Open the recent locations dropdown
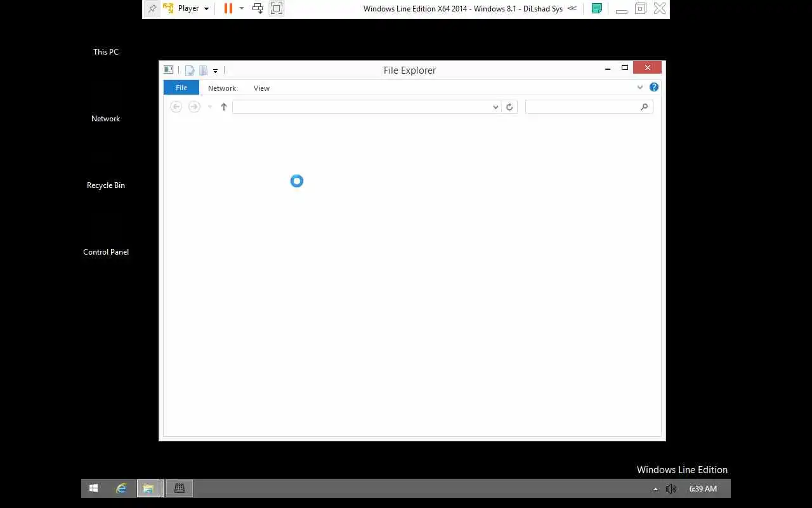 pyautogui.click(x=209, y=107)
